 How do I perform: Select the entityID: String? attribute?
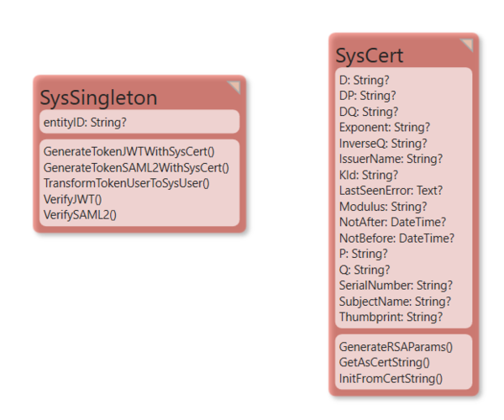pos(85,122)
